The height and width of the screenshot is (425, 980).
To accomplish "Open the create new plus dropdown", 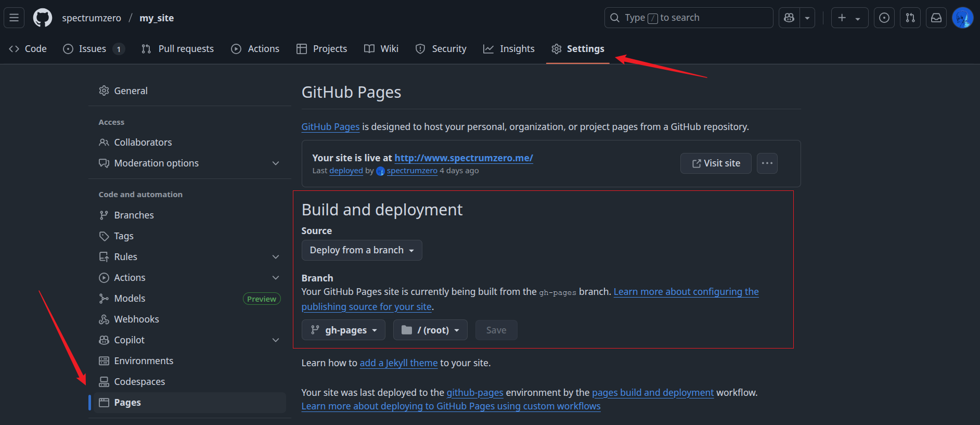I will click(849, 18).
